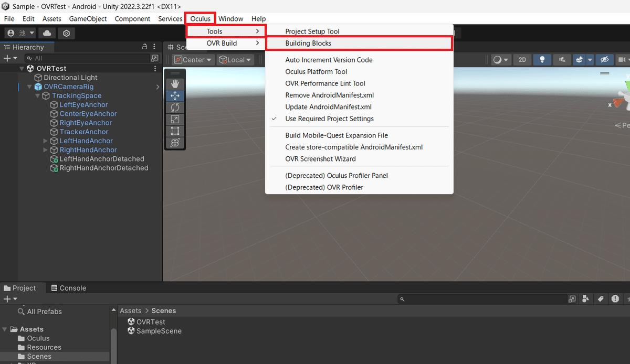Toggle scene effects (skybox/fog) button
This screenshot has height=364, width=630.
click(x=579, y=60)
